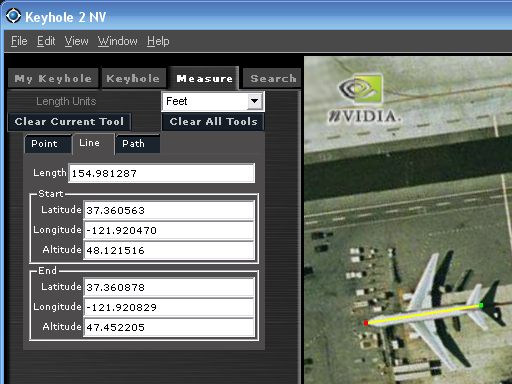This screenshot has height=384, width=512.
Task: Click the yellow measurement line on airplane
Action: pyautogui.click(x=423, y=314)
